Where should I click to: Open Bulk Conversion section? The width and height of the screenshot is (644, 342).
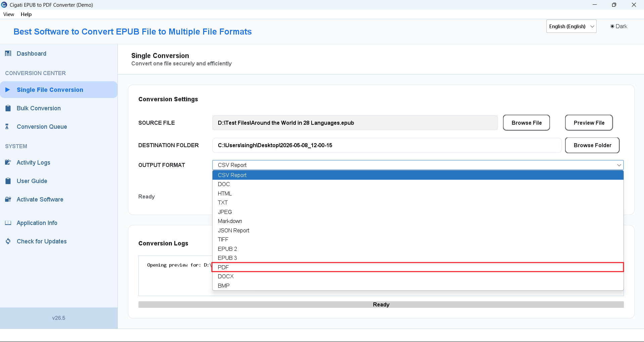[x=39, y=108]
